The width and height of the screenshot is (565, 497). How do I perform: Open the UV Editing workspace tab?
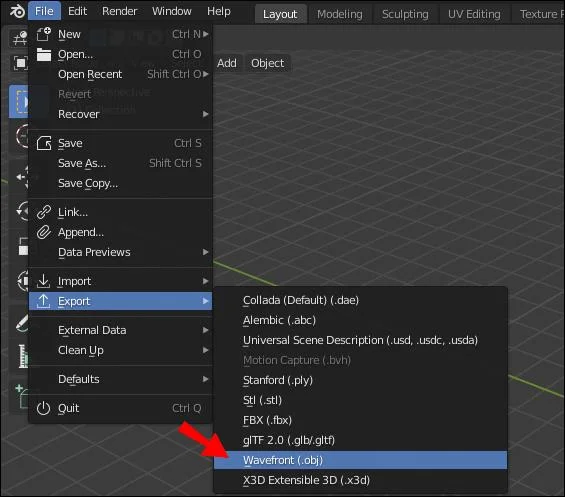coord(474,14)
